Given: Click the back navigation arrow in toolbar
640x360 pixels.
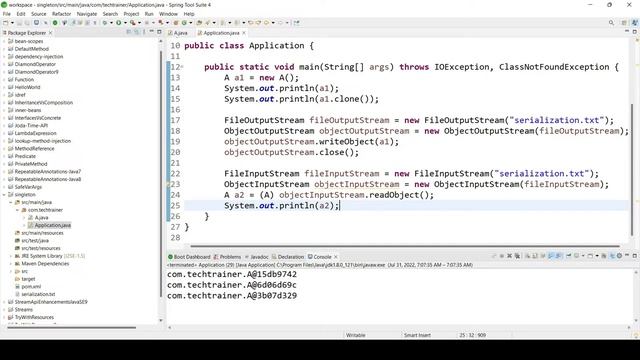Looking at the screenshot, I should (266, 22).
